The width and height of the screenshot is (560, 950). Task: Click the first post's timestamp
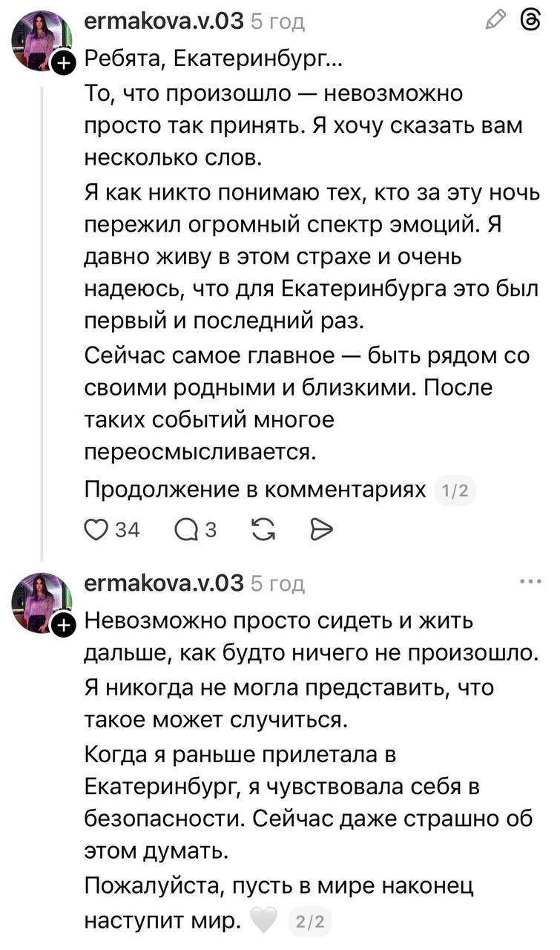pos(278,22)
